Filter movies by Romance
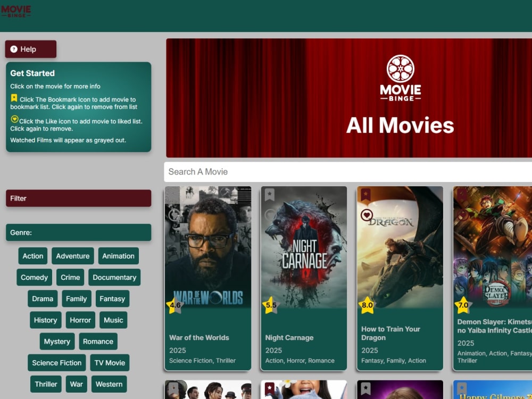The width and height of the screenshot is (532, 399). coord(98,342)
